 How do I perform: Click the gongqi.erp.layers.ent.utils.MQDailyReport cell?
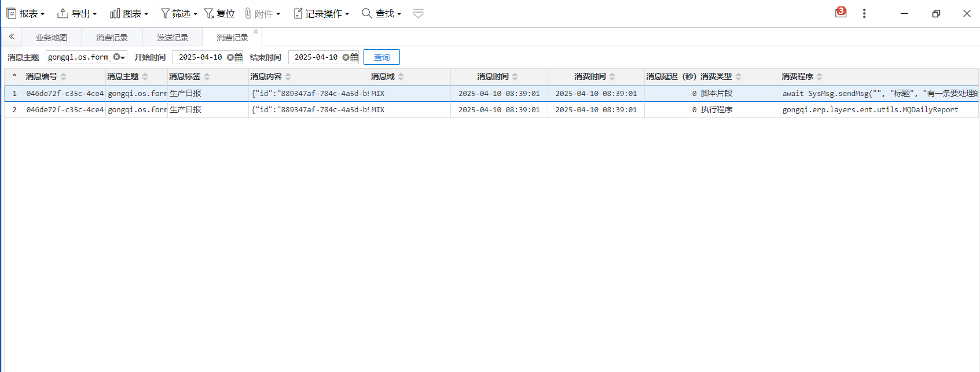879,109
